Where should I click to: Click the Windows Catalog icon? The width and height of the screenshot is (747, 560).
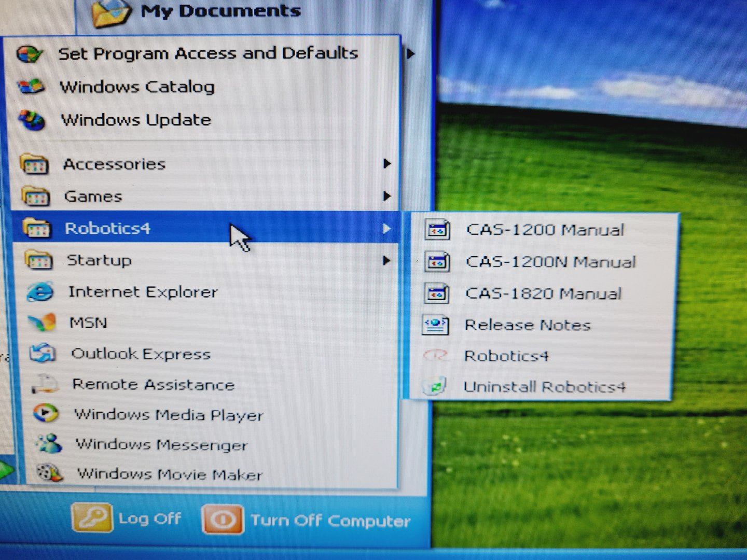(x=31, y=87)
